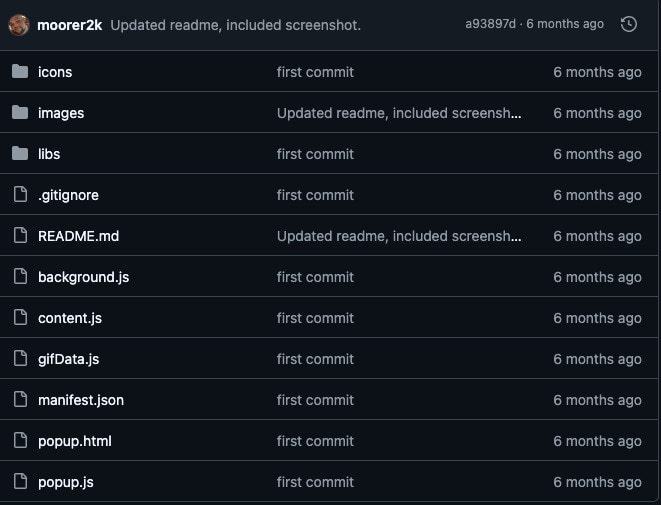Image resolution: width=661 pixels, height=505 pixels.
Task: Click the commit history clock icon
Action: point(629,24)
